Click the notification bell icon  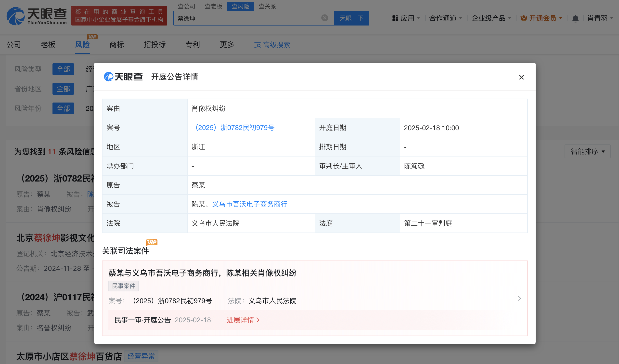click(x=575, y=18)
